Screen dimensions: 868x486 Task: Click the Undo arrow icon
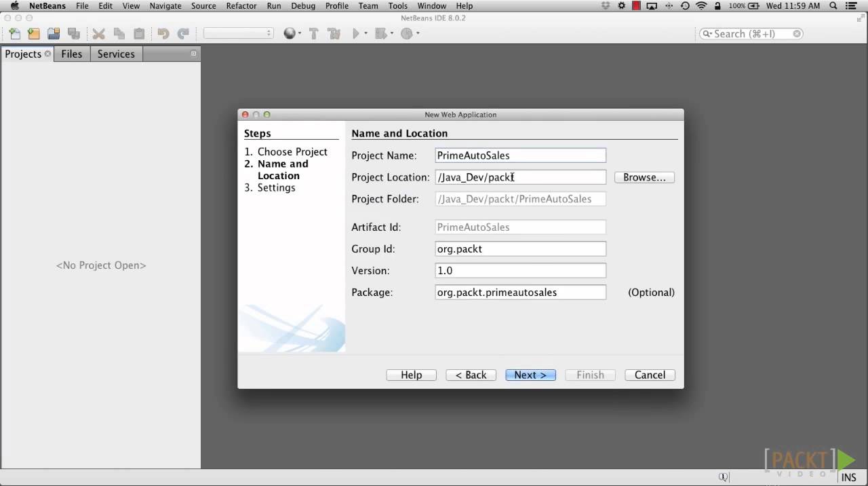(x=163, y=33)
